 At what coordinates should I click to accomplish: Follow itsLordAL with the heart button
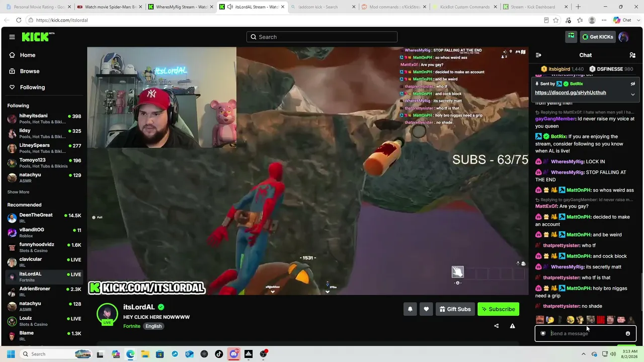click(426, 309)
